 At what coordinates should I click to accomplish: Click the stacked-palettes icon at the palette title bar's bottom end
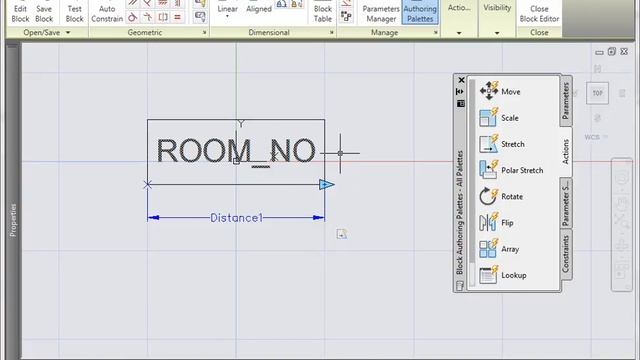460,285
